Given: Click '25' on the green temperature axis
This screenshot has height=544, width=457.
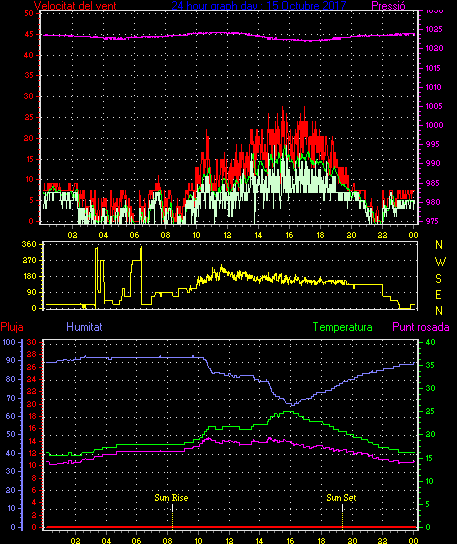Looking at the screenshot, I should click(x=430, y=411).
